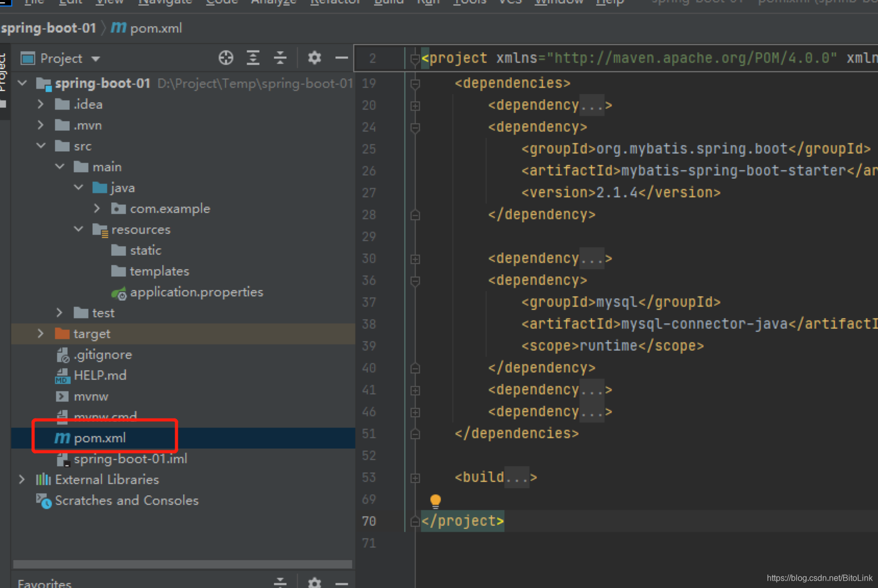This screenshot has height=588, width=878.
Task: Hide the Favorites panel with minus icon
Action: [x=342, y=583]
